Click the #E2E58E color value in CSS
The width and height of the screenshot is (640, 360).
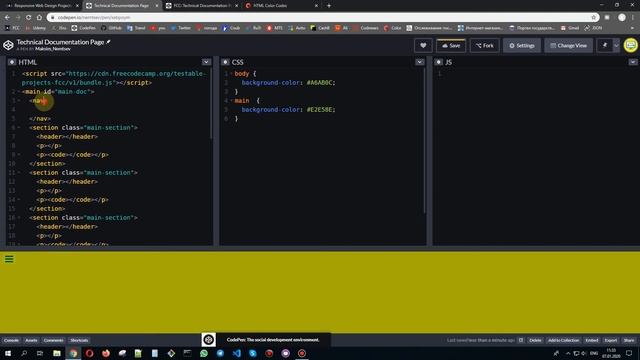click(x=320, y=109)
